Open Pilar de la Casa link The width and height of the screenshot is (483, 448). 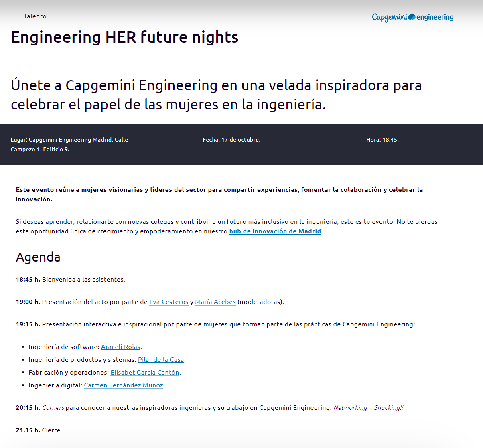[x=161, y=360]
